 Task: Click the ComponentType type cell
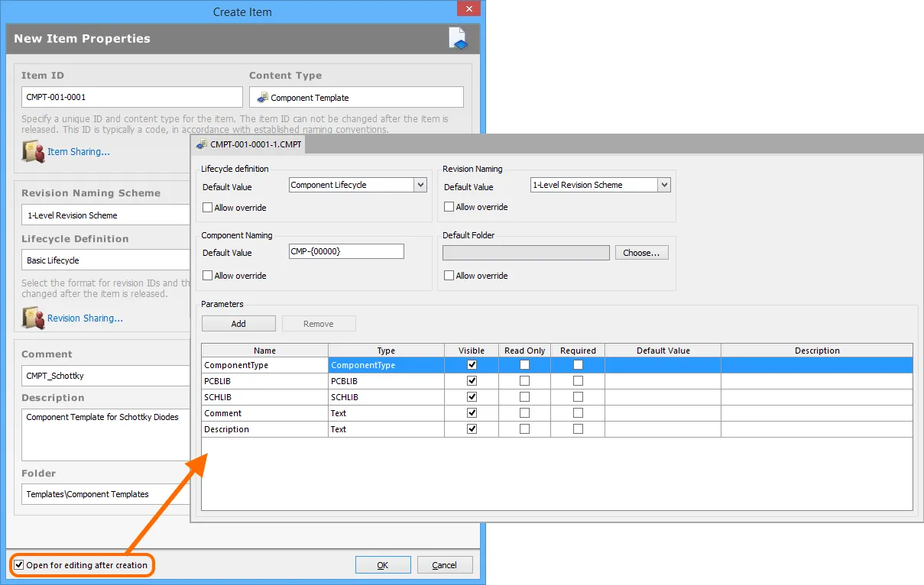(386, 365)
